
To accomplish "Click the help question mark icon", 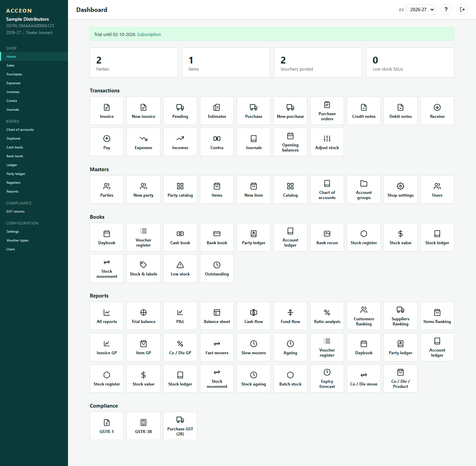I will tap(446, 10).
